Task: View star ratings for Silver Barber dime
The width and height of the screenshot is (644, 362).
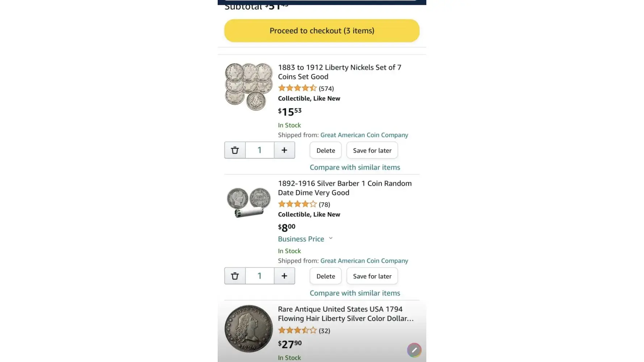Action: (297, 204)
